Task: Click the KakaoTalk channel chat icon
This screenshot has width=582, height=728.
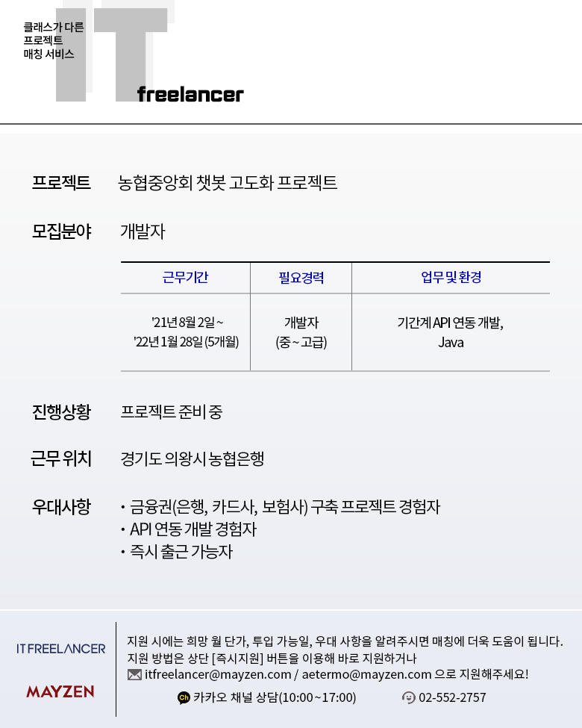Action: (184, 697)
